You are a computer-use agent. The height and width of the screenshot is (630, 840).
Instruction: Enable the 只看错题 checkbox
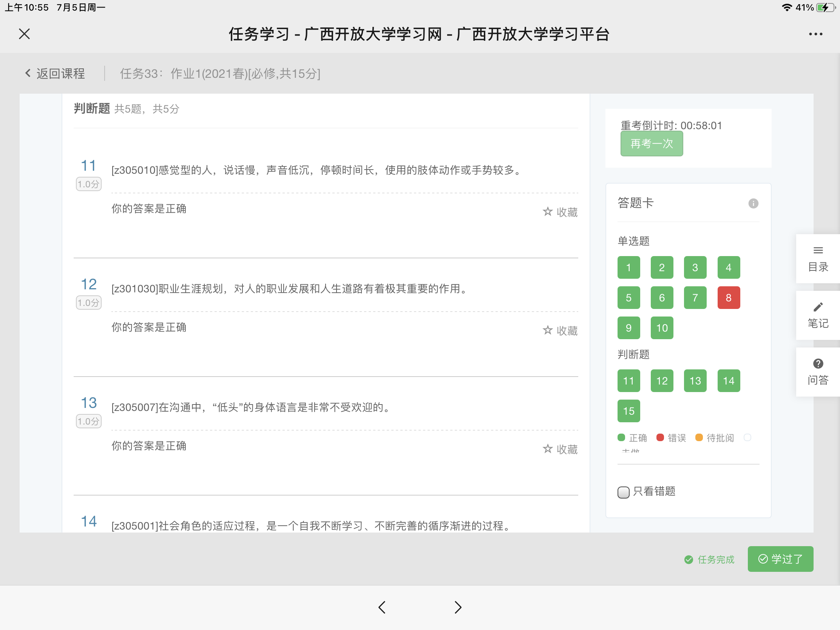(623, 492)
